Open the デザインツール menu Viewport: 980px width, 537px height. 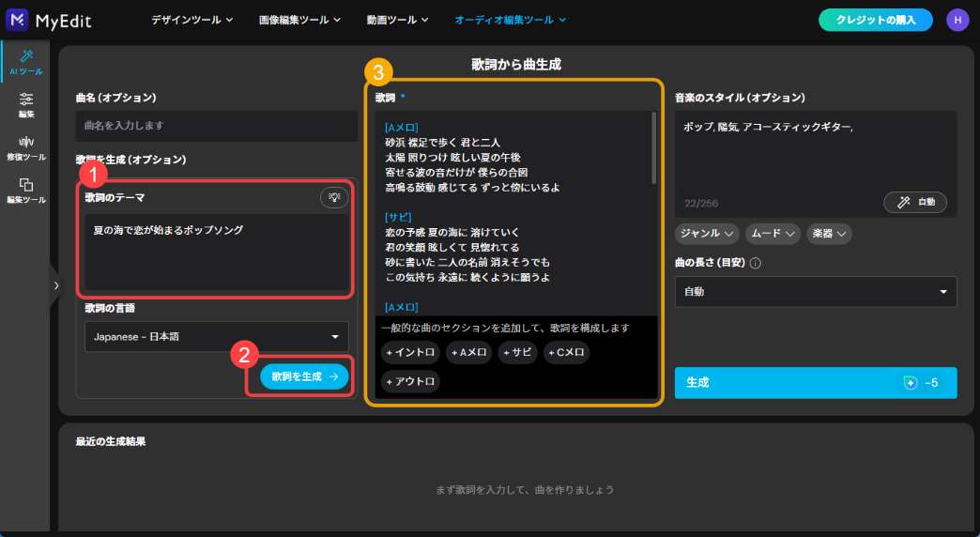point(191,20)
